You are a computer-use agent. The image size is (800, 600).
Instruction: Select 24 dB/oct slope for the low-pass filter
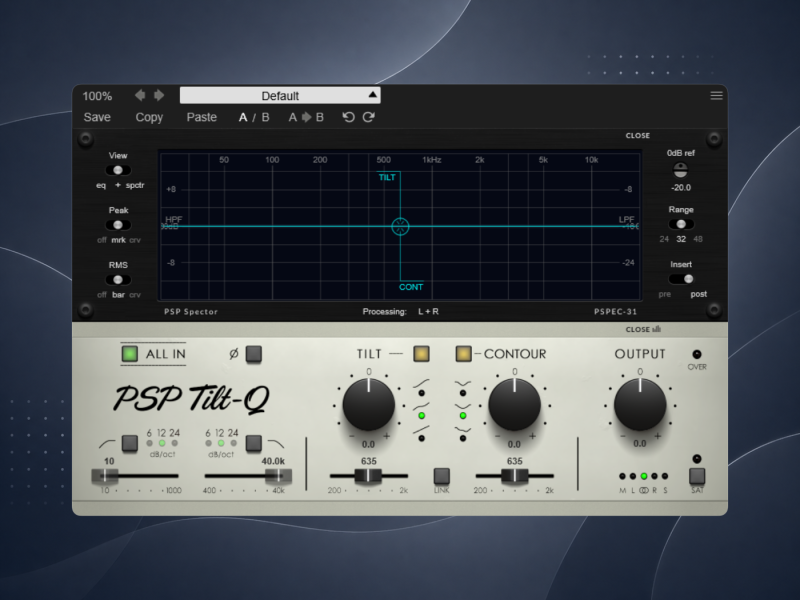tap(233, 443)
